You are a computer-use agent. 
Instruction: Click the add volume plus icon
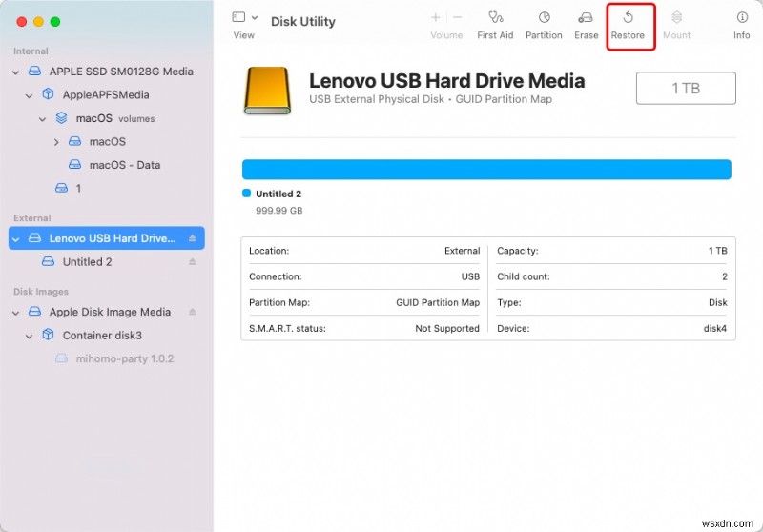436,18
